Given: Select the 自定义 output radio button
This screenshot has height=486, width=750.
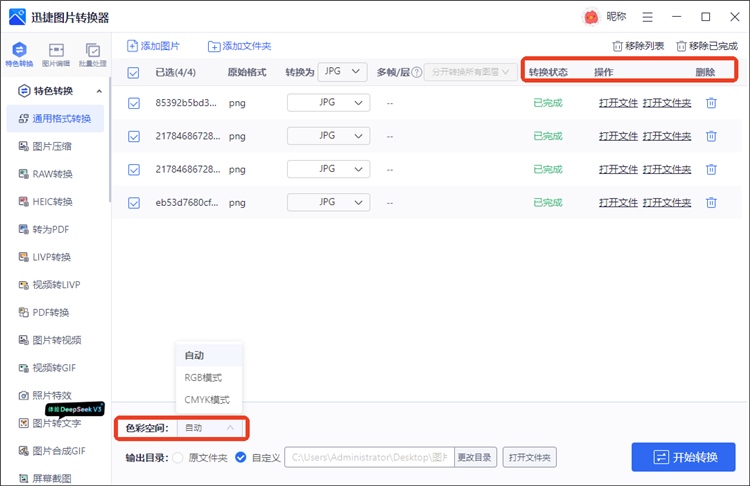Looking at the screenshot, I should coord(241,458).
